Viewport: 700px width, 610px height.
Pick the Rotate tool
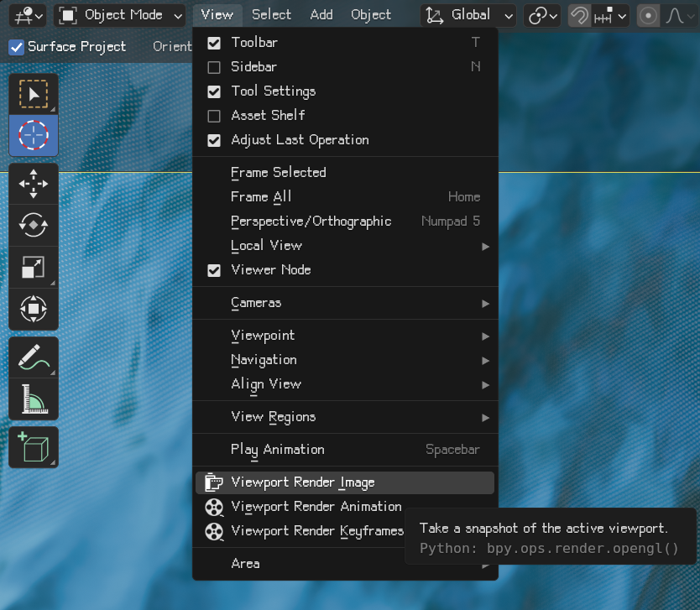coord(34,225)
